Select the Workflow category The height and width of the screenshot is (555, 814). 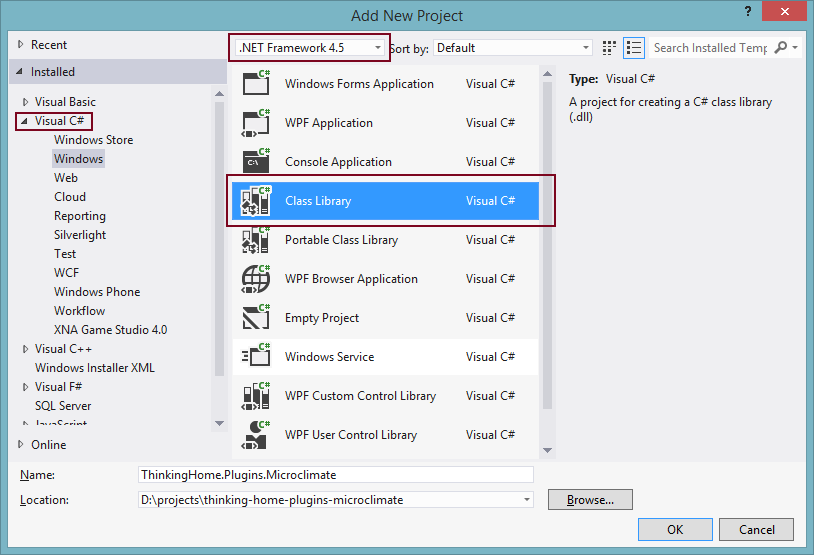pyautogui.click(x=79, y=310)
